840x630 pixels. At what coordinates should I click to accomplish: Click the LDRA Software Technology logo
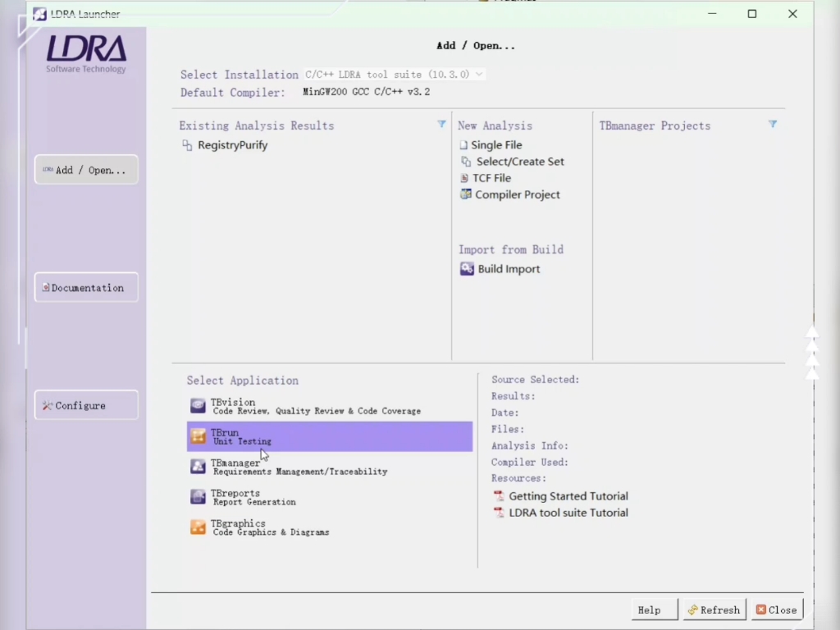[86, 53]
